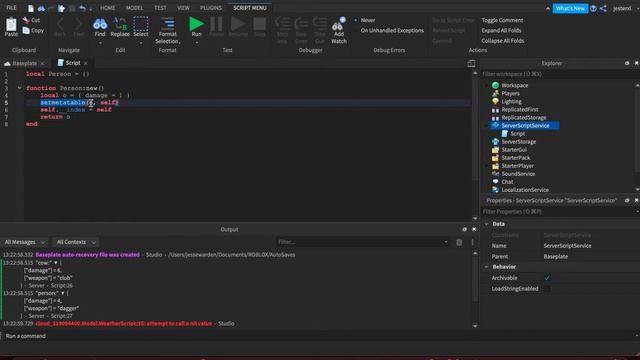Collapse the Data section in Properties
Viewport: 640px width, 360px height.
[487, 224]
